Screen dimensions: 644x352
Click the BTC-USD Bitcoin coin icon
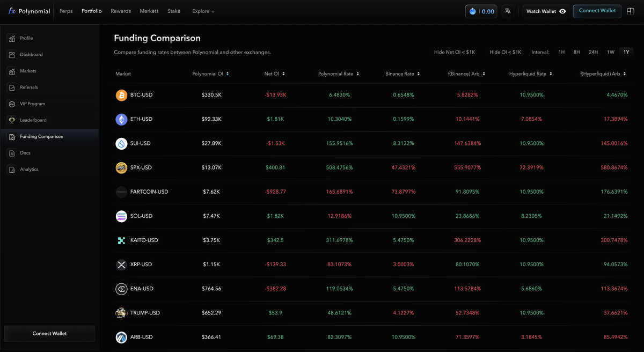pyautogui.click(x=121, y=95)
